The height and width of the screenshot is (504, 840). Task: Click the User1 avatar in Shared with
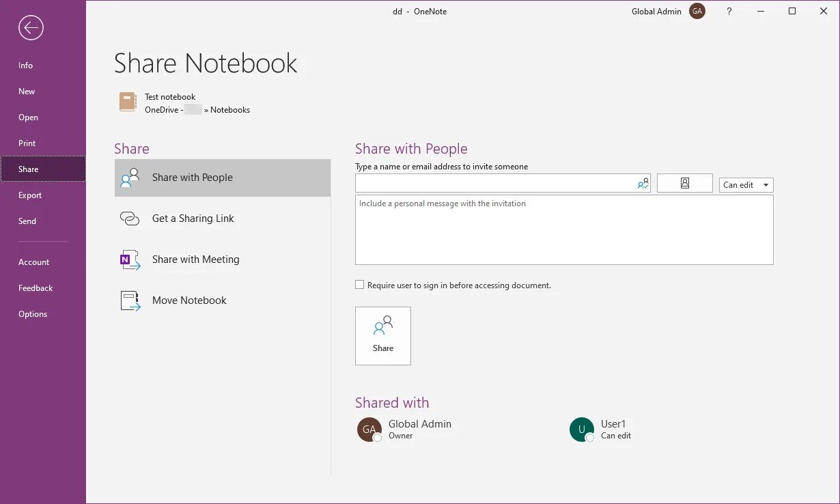pos(582,430)
